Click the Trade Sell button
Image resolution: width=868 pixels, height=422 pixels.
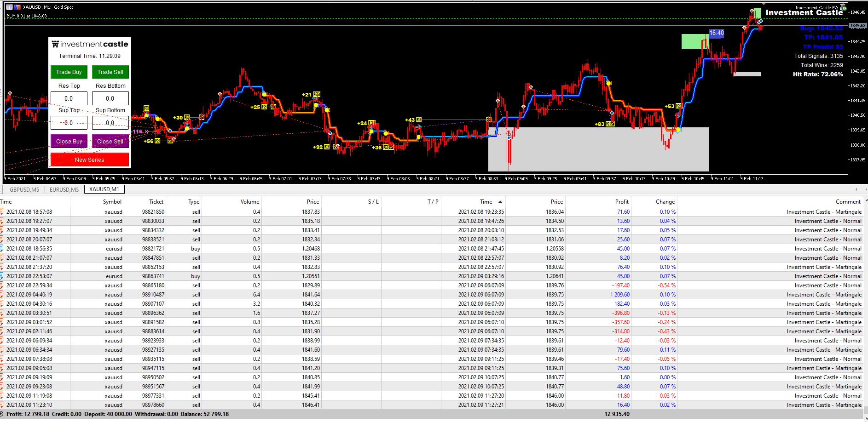tap(110, 72)
